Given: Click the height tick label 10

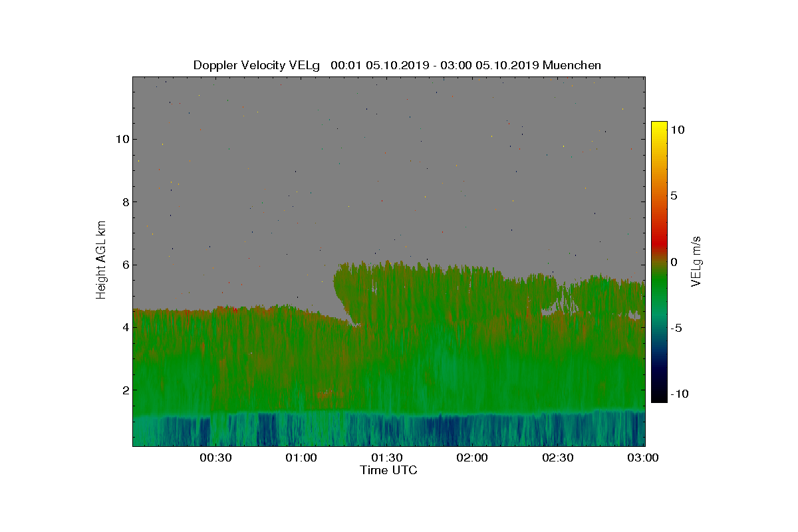Looking at the screenshot, I should pyautogui.click(x=121, y=139).
